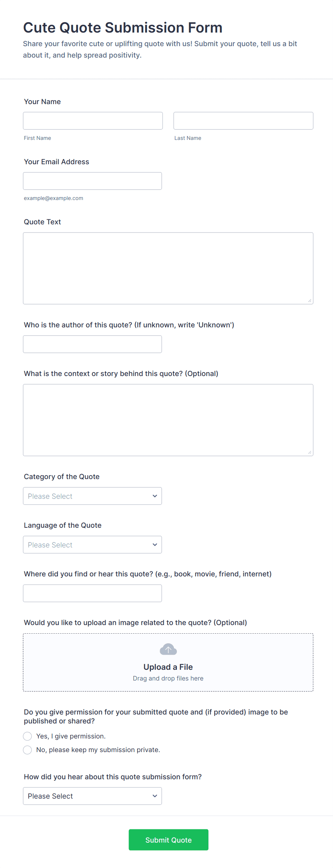Click the context or story textarea
This screenshot has width=333, height=868.
168,420
